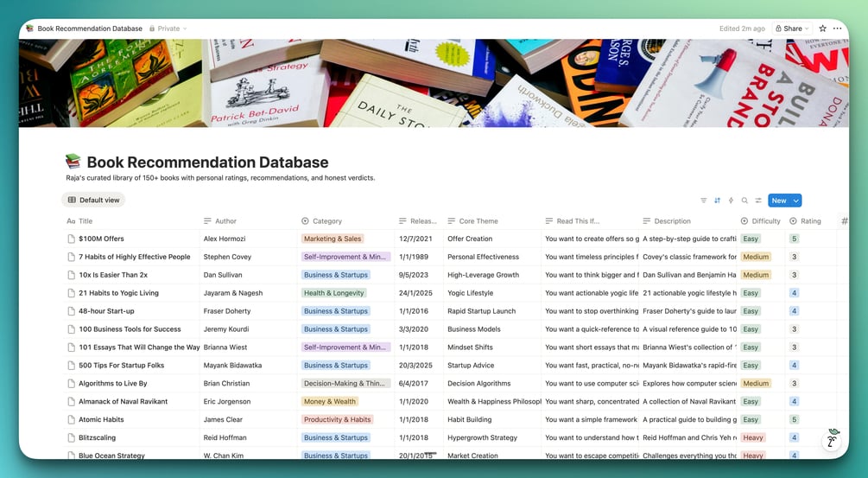Click core theme cell 'Habit Building'
The height and width of the screenshot is (478, 868).
click(x=470, y=420)
